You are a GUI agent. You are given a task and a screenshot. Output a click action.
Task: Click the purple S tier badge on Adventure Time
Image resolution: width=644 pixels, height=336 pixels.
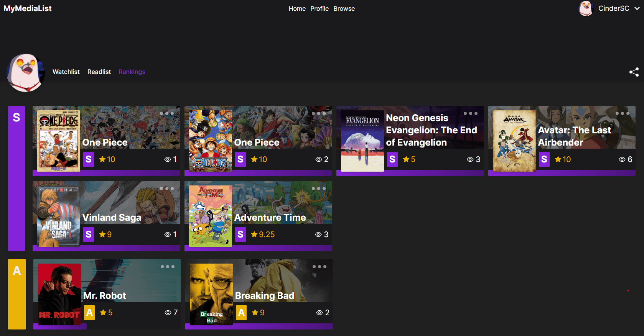[240, 234]
